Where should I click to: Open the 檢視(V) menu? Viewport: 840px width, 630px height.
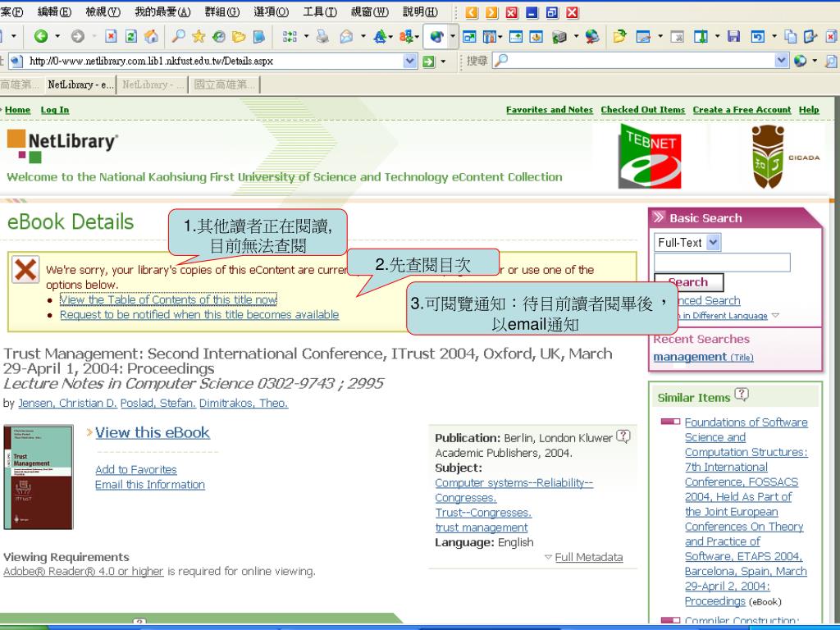(103, 11)
